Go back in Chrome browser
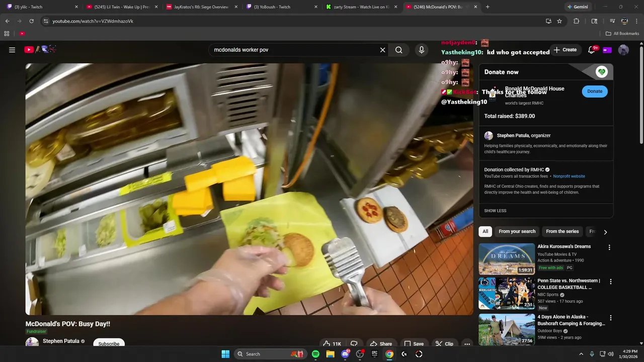The image size is (644, 362). [x=7, y=21]
